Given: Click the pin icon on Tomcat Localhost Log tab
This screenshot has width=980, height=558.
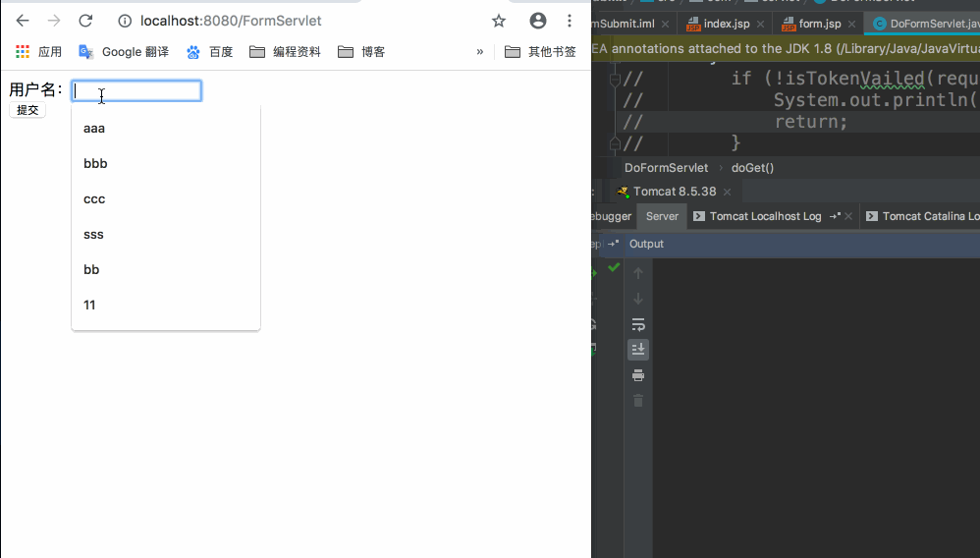Looking at the screenshot, I should pyautogui.click(x=835, y=216).
